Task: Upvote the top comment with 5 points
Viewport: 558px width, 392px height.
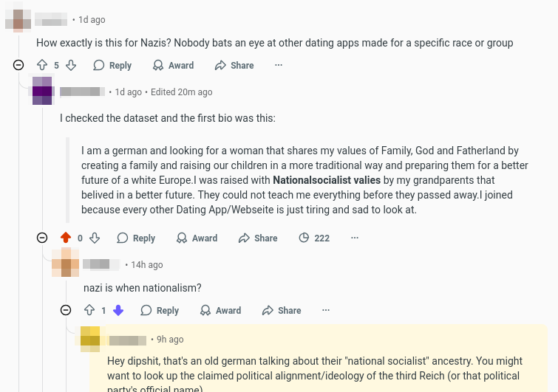Action: point(42,66)
